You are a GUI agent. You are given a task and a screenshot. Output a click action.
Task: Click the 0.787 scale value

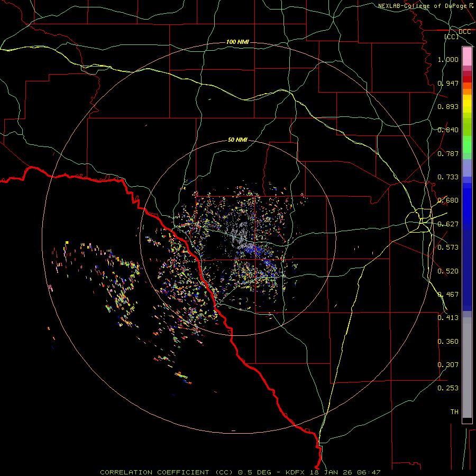448,153
